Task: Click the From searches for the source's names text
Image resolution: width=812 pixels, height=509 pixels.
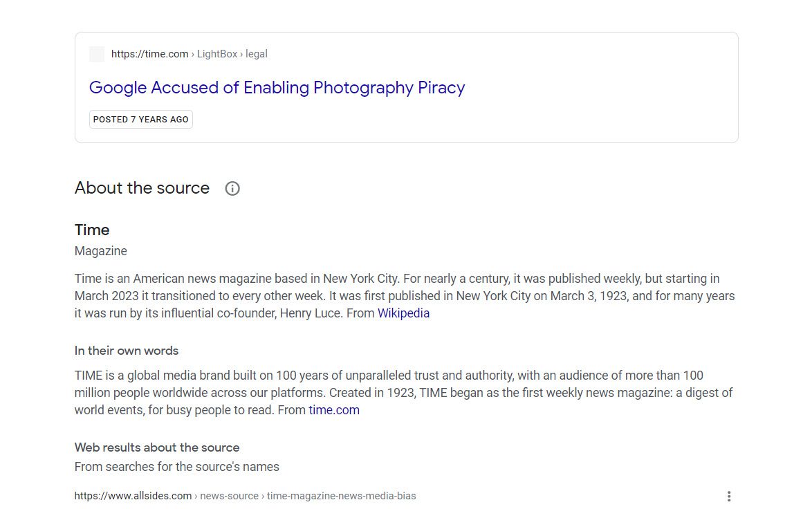Action: pyautogui.click(x=177, y=467)
